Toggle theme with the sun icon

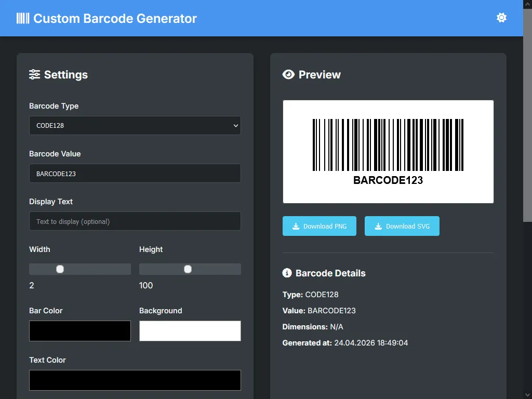pyautogui.click(x=501, y=18)
